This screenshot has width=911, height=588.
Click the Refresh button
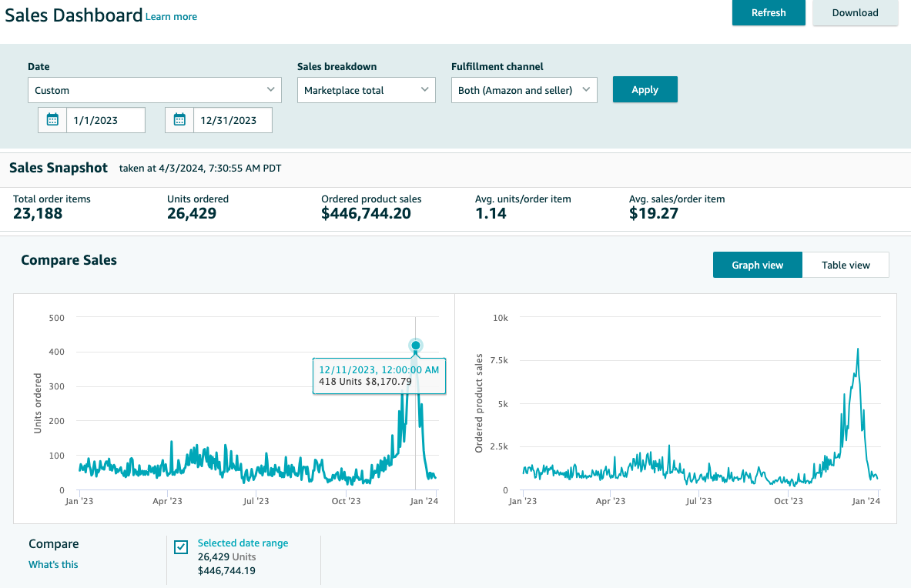point(768,13)
